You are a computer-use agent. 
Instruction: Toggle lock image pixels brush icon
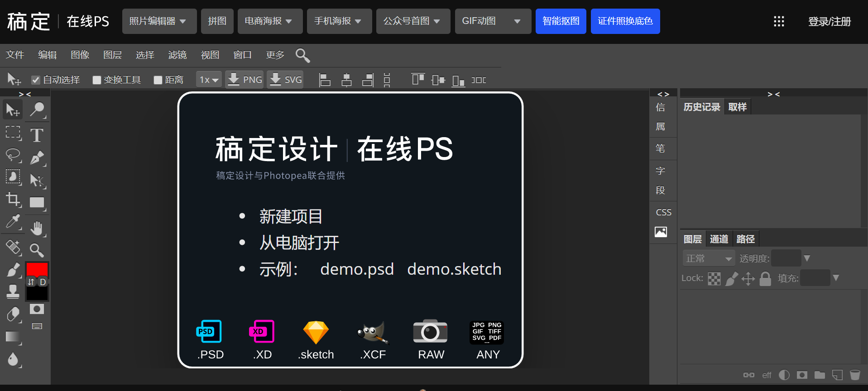click(731, 278)
